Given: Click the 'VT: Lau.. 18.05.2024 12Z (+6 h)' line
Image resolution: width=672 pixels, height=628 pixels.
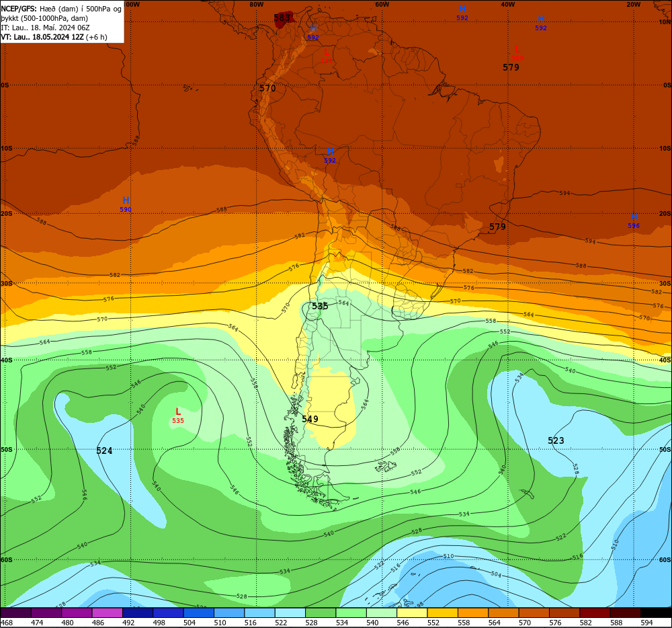Looking at the screenshot, I should (x=54, y=37).
